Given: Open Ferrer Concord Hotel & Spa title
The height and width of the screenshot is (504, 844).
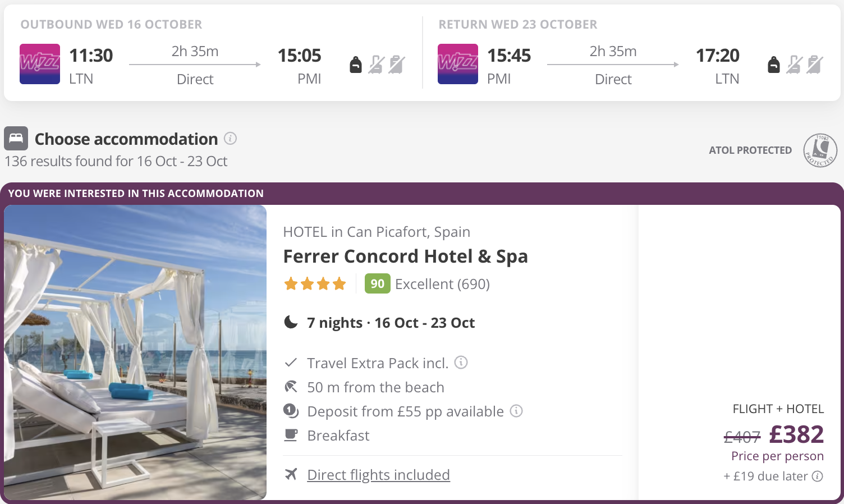Looking at the screenshot, I should click(405, 256).
